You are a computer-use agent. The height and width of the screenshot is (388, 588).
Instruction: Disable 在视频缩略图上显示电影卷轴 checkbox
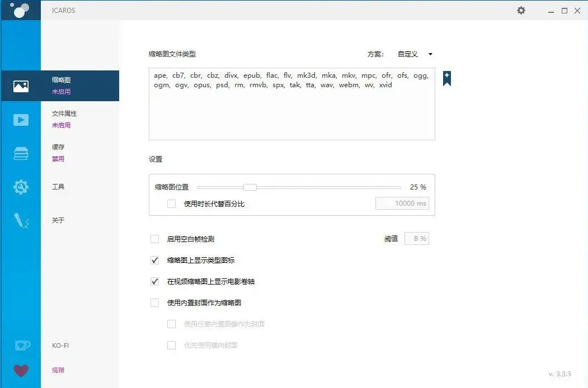(155, 282)
